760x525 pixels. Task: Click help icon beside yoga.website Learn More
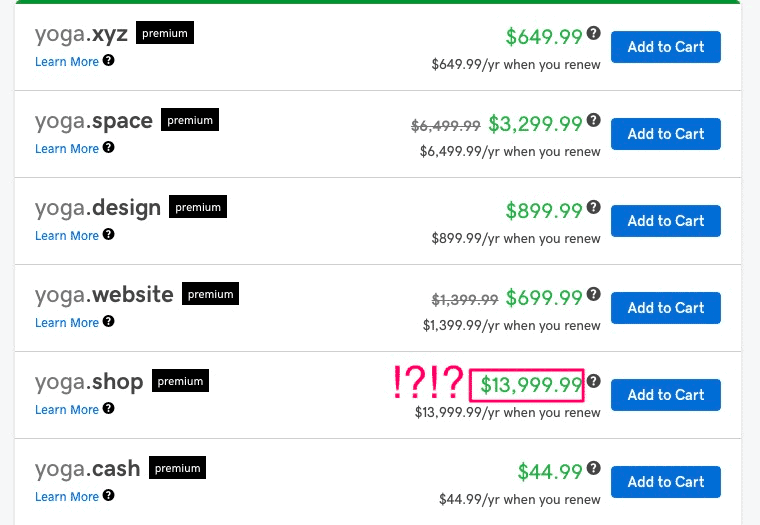coord(109,321)
